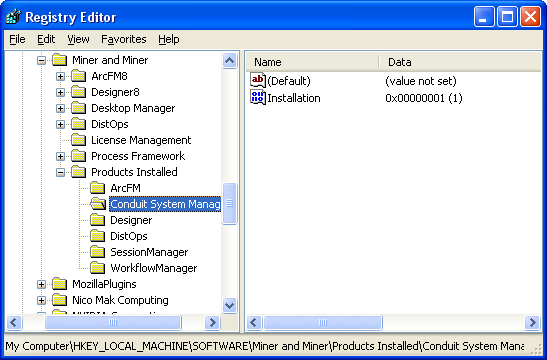547x360 pixels.
Task: Select the SessionManager folder icon
Action: pos(98,252)
